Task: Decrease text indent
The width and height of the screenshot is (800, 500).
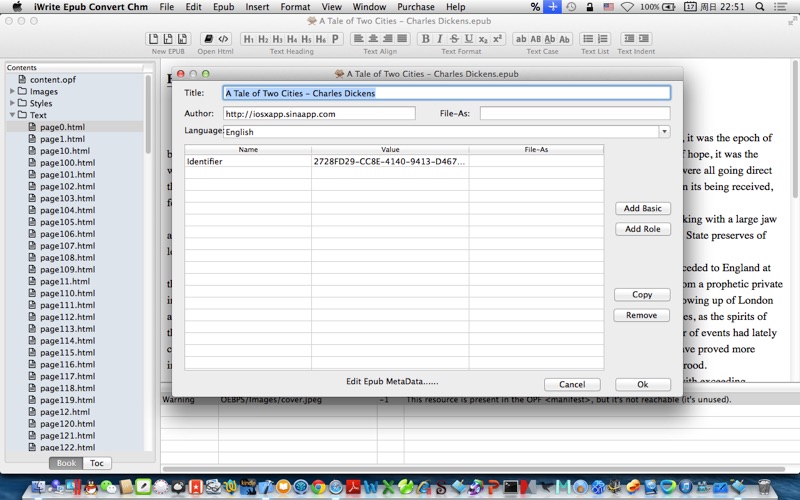Action: click(x=629, y=39)
